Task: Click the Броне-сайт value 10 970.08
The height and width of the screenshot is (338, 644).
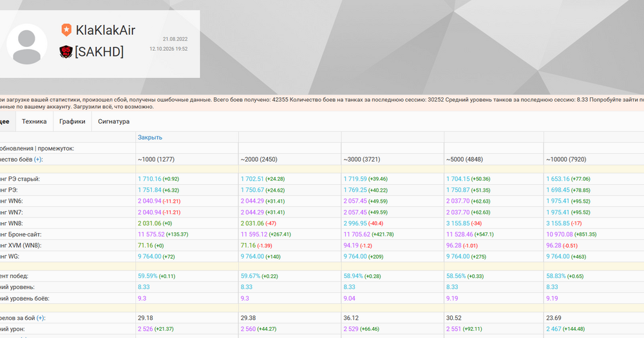Action: pyautogui.click(x=560, y=234)
